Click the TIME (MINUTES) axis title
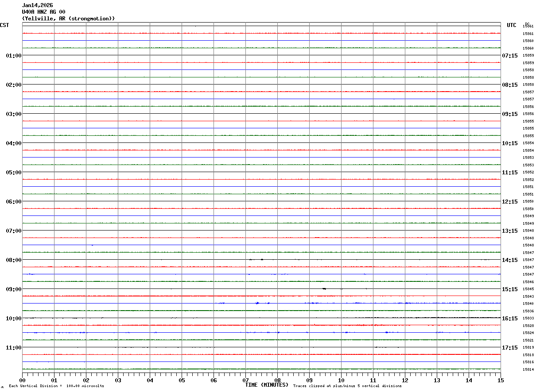The width and height of the screenshot is (536, 392). pyautogui.click(x=267, y=385)
